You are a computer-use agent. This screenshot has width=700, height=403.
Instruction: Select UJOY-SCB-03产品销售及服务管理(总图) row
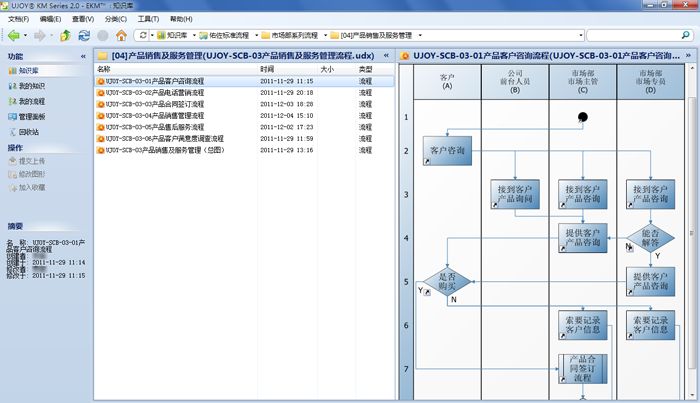tap(244, 150)
